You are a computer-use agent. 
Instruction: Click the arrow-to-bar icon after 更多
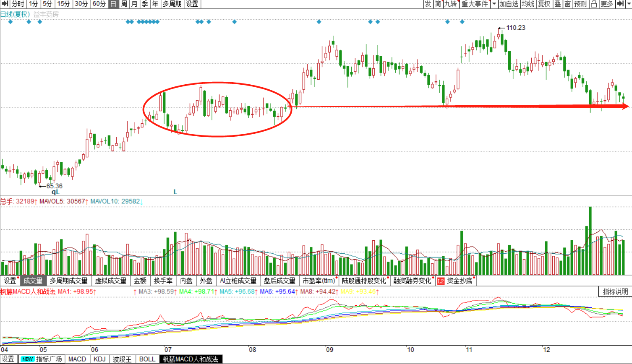621,4
